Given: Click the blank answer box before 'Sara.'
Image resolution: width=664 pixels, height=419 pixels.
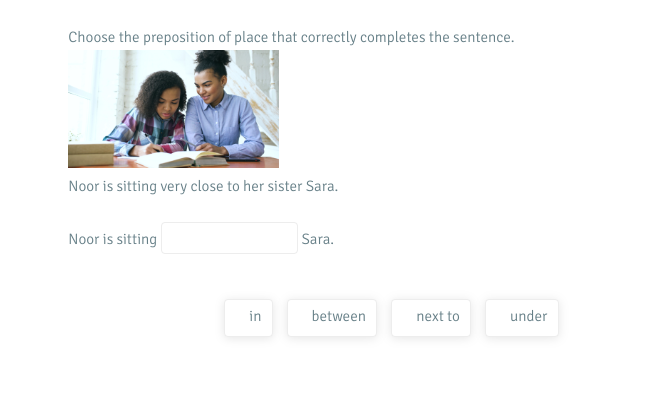Looking at the screenshot, I should [x=229, y=238].
